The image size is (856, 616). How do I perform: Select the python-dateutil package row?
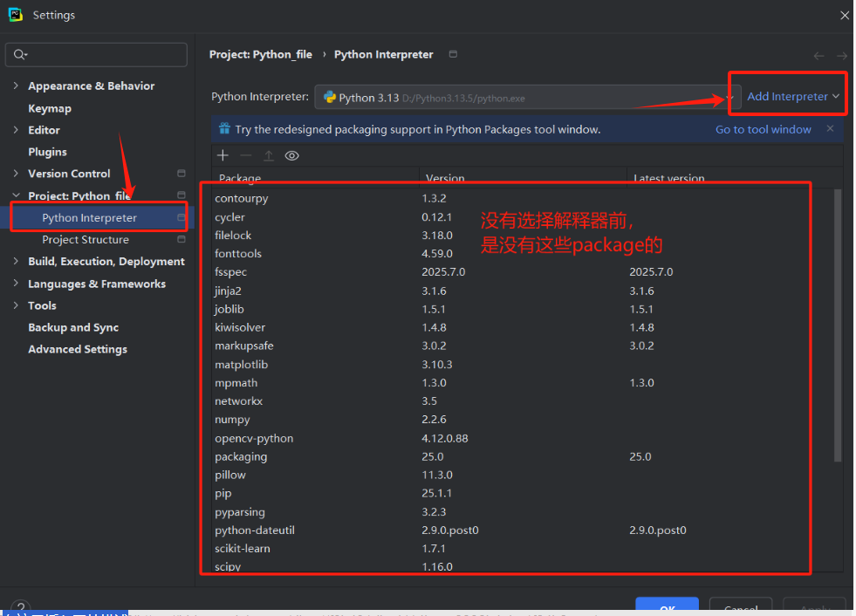point(523,530)
